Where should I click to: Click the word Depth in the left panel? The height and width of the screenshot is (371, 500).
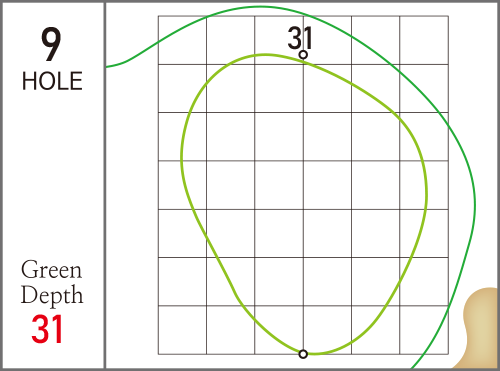52,295
